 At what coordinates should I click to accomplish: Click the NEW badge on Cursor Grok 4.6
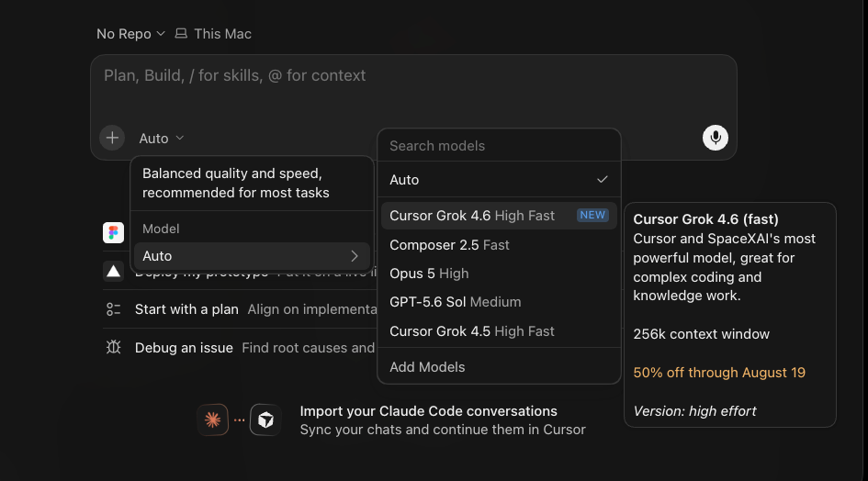tap(592, 216)
